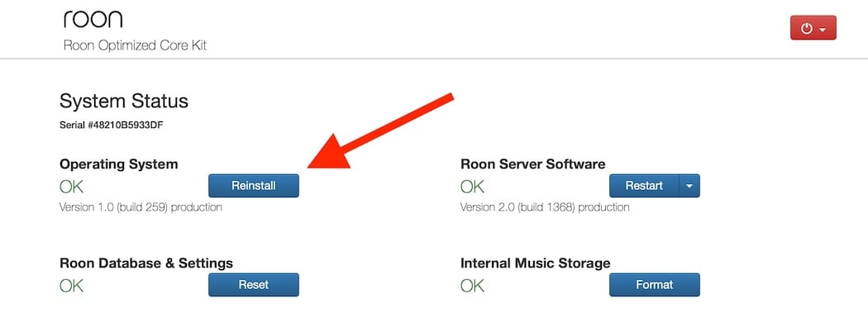Select the System Status heading
Screen dimensions: 868x322
pyautogui.click(x=124, y=102)
